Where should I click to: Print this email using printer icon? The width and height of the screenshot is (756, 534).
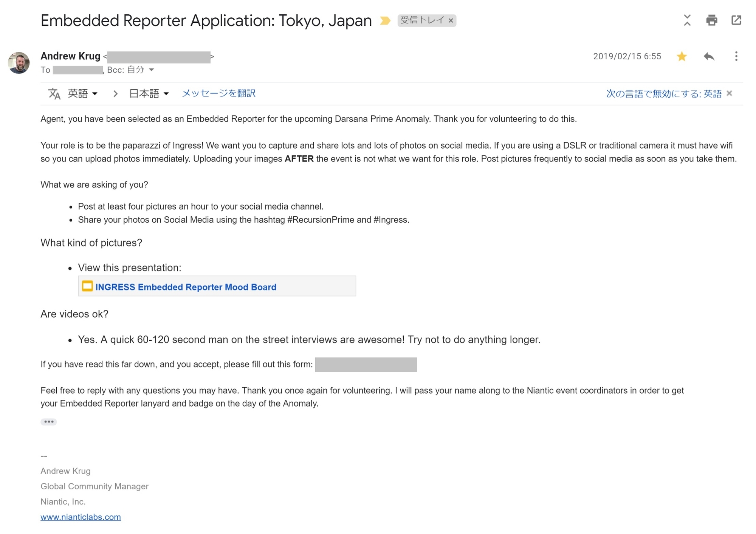tap(711, 20)
